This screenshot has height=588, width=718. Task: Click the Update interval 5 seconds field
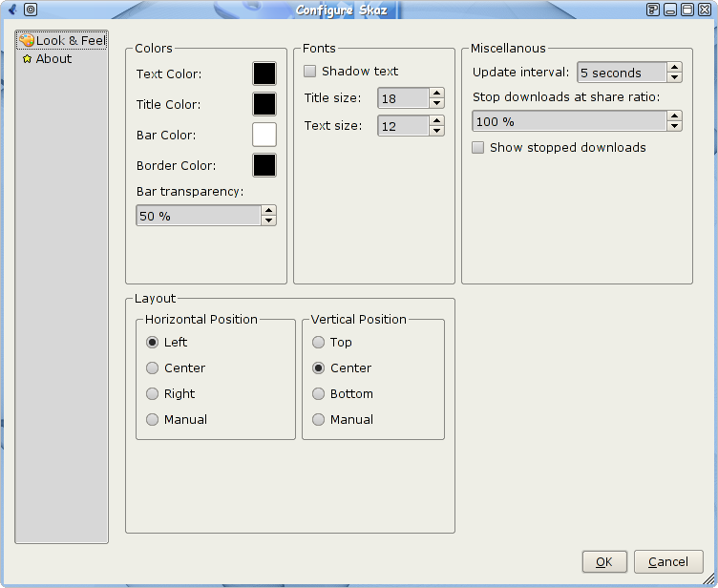pos(622,73)
